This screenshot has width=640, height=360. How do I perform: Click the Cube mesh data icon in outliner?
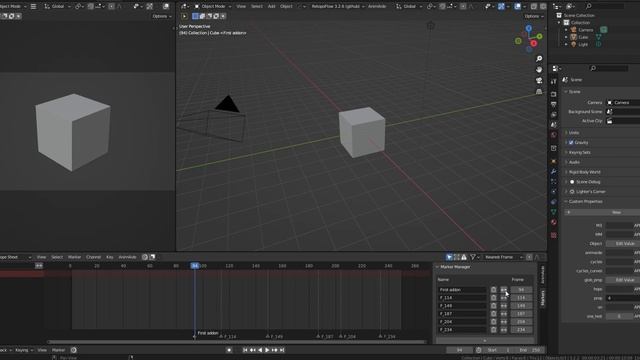click(x=598, y=37)
